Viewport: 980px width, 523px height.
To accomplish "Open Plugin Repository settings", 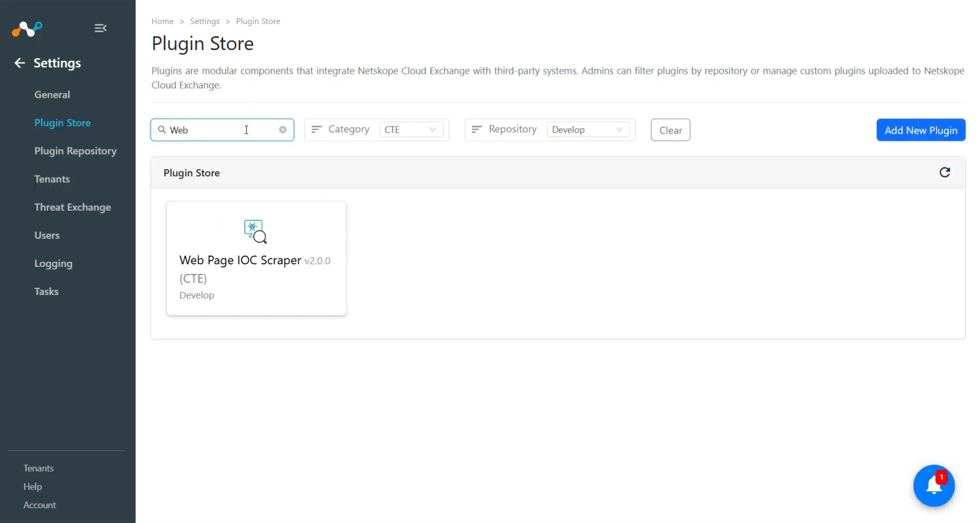I will [76, 151].
